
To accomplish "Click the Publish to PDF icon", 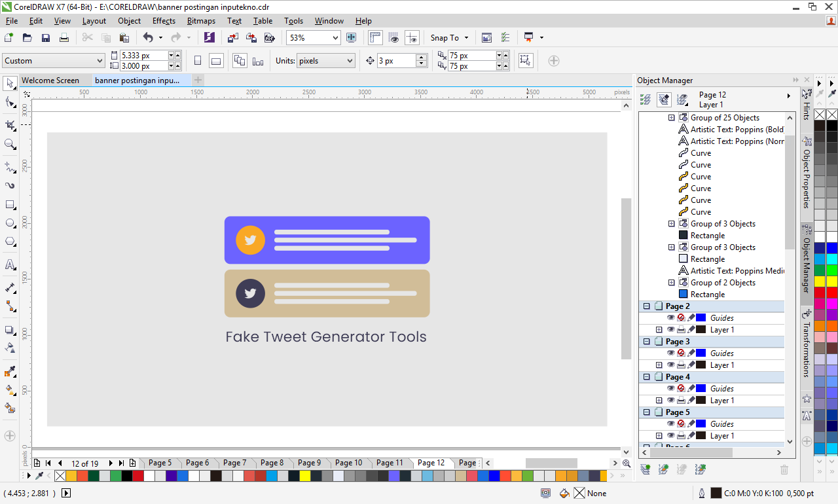I will [269, 38].
